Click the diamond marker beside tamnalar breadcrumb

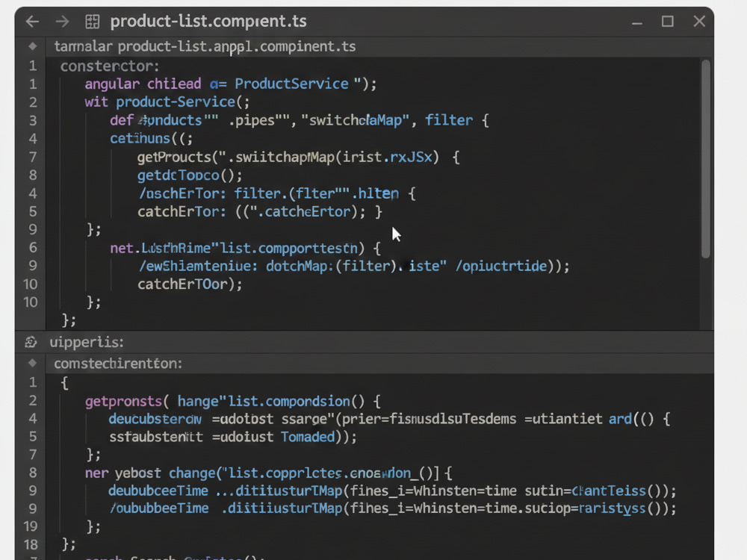(x=32, y=46)
